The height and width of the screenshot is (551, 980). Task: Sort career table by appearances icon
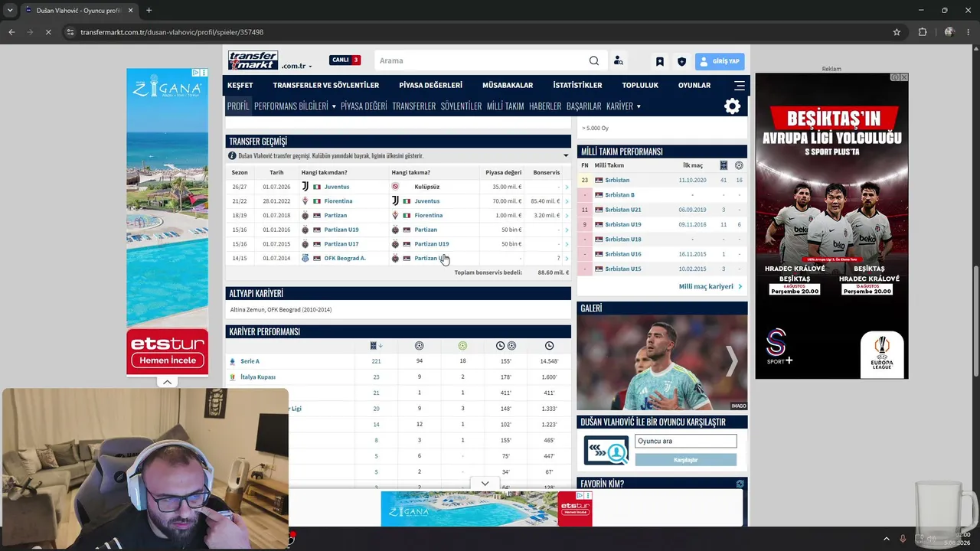point(375,346)
